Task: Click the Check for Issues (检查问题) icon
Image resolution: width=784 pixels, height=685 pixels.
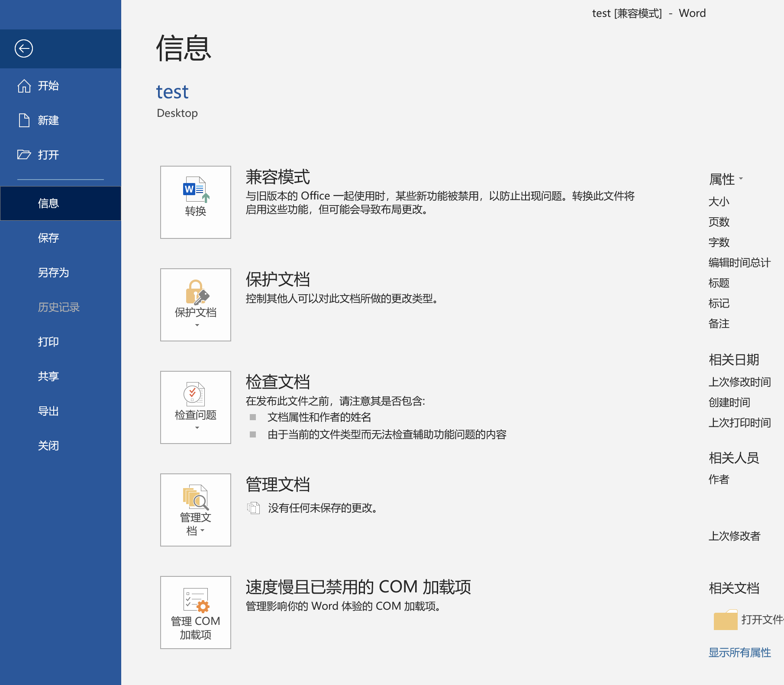Action: click(x=194, y=394)
